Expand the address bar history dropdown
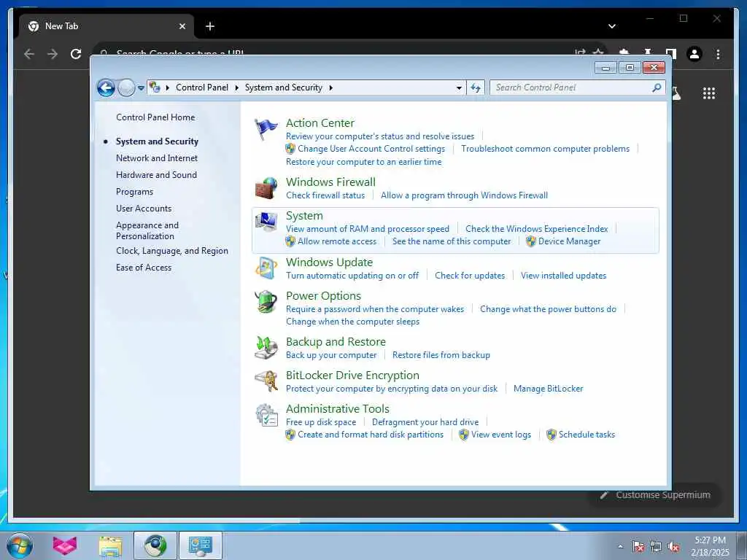Viewport: 747px width, 560px height. click(x=459, y=87)
